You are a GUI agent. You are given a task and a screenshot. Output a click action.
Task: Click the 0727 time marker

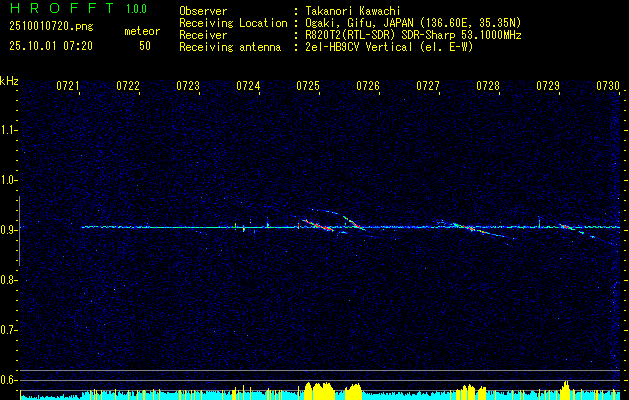[x=428, y=85]
